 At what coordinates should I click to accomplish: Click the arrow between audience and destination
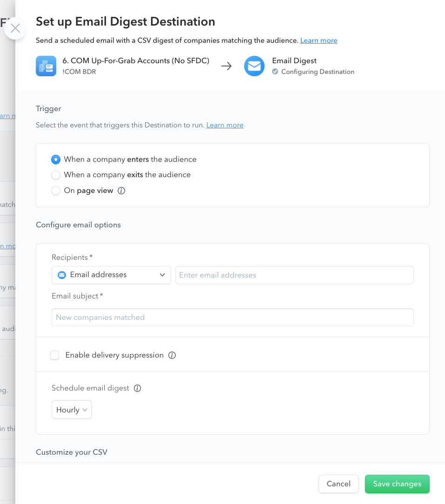(x=226, y=66)
